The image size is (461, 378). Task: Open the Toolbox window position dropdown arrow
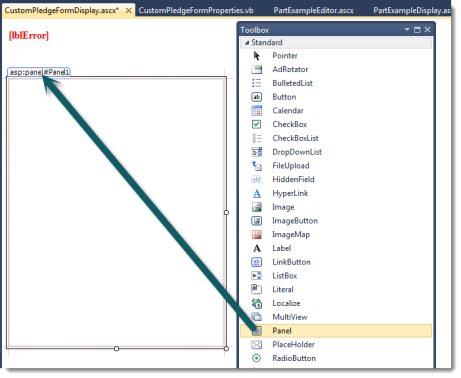pyautogui.click(x=407, y=30)
